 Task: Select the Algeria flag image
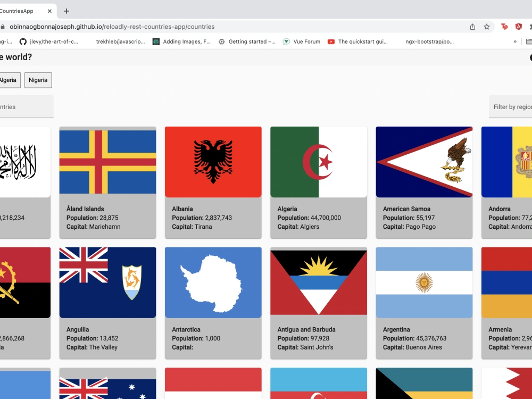(x=319, y=162)
